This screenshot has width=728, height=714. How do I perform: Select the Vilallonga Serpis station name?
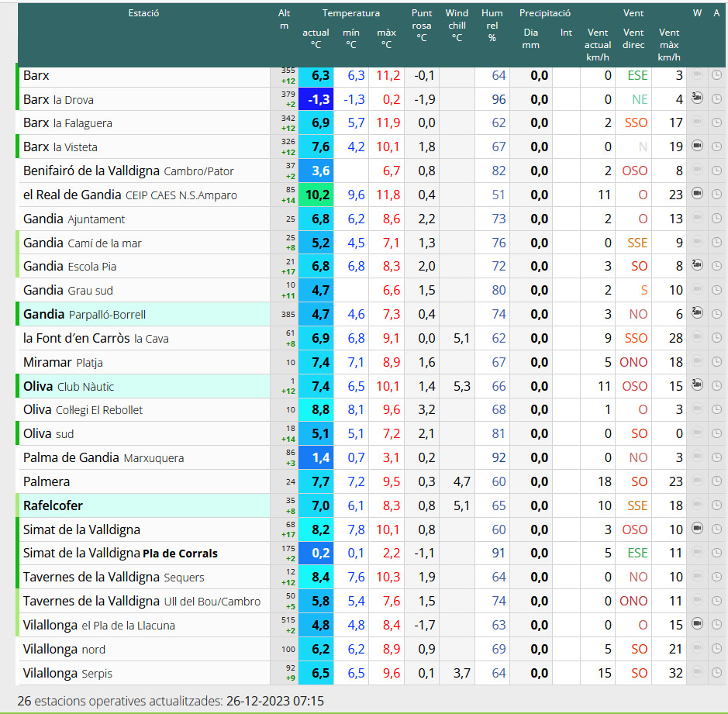click(67, 673)
